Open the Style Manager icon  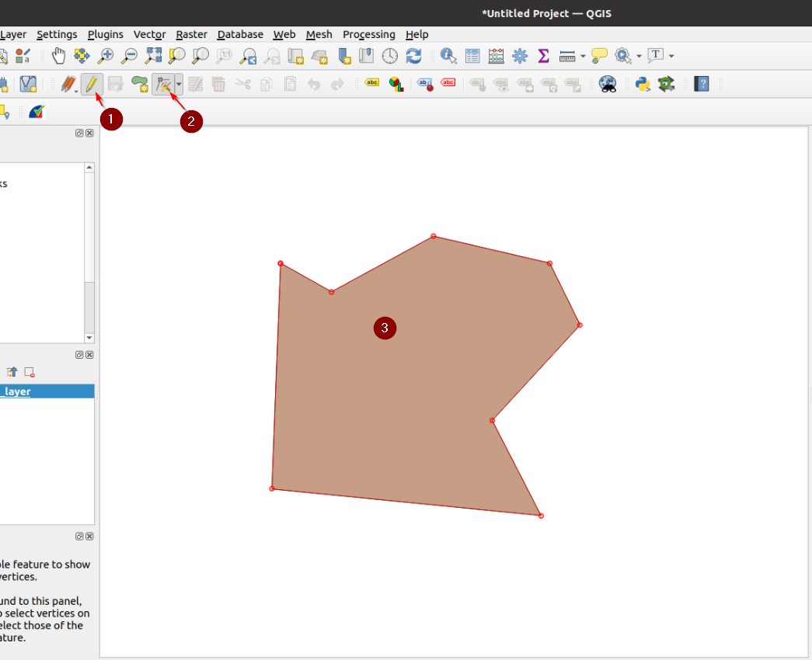pyautogui.click(x=23, y=55)
